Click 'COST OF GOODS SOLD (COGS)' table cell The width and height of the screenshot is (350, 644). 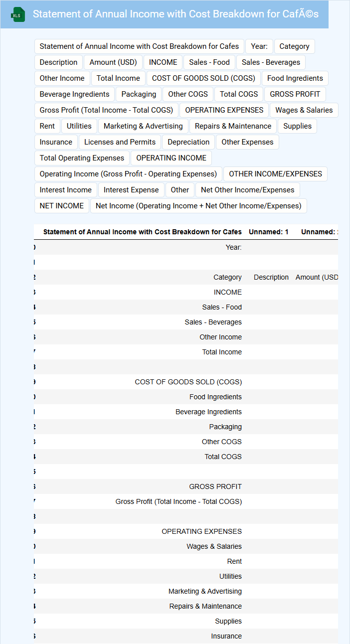pos(188,382)
